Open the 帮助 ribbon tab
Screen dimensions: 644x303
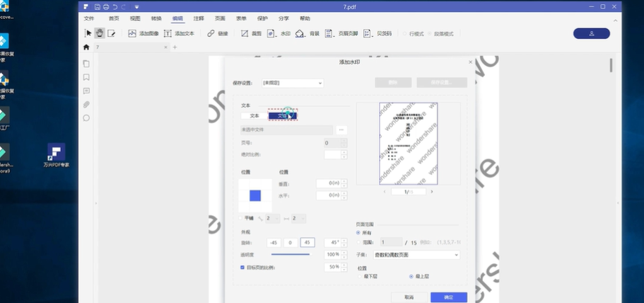coord(305,18)
